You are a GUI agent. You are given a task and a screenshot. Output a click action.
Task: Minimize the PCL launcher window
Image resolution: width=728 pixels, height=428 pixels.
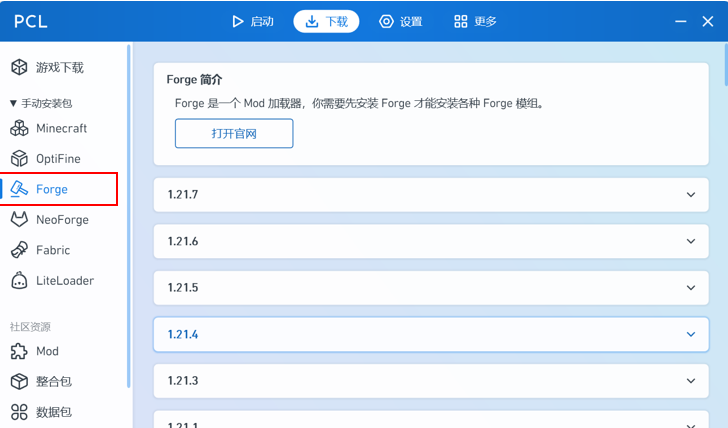(x=681, y=21)
